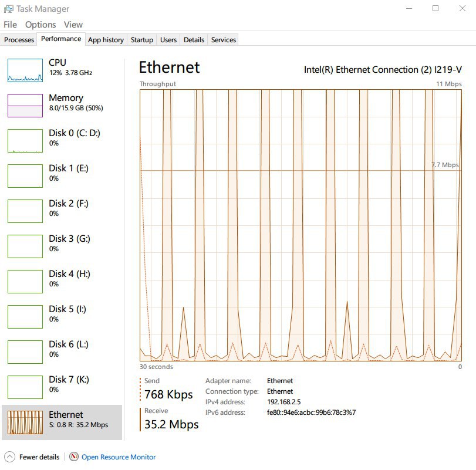Select the CPU usage graph thumbnail
The height and width of the screenshot is (470, 476).
click(25, 70)
